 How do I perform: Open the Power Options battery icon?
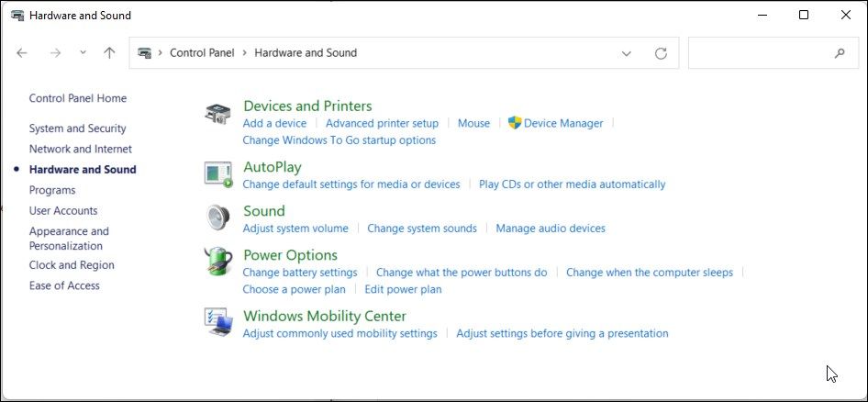(218, 262)
